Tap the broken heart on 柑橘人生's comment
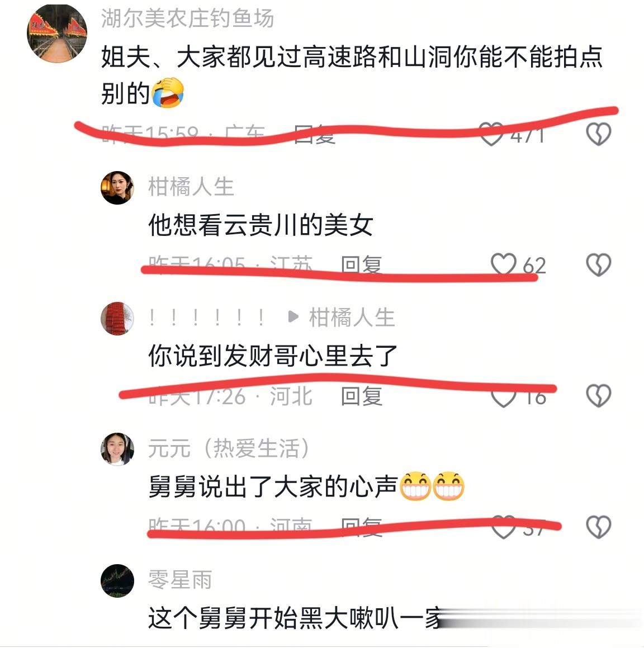Screen dimensions: 644x648 599,264
